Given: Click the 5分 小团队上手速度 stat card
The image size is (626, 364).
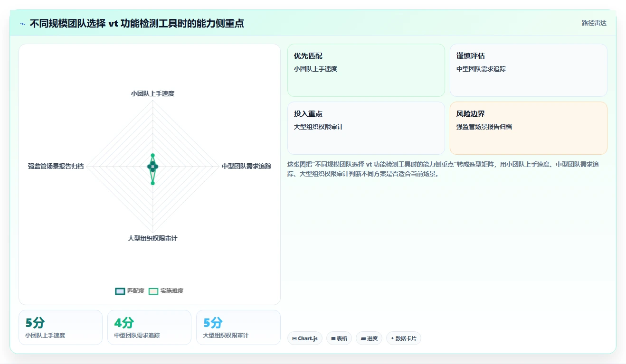Looking at the screenshot, I should click(x=60, y=327).
